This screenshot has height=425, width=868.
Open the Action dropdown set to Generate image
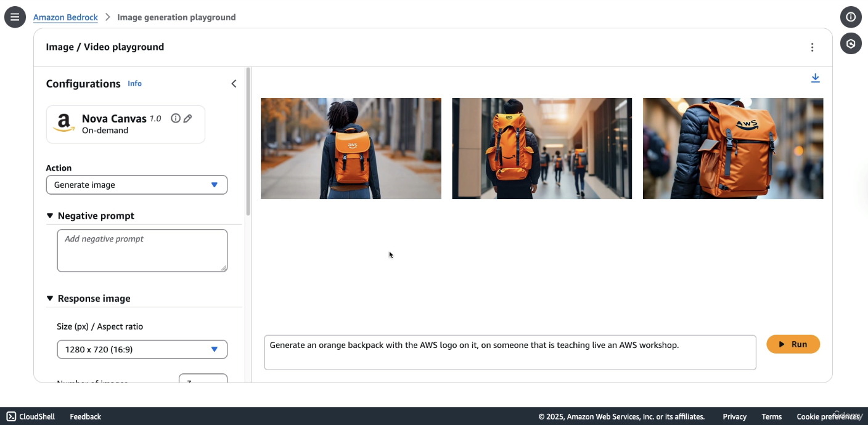pyautogui.click(x=137, y=185)
